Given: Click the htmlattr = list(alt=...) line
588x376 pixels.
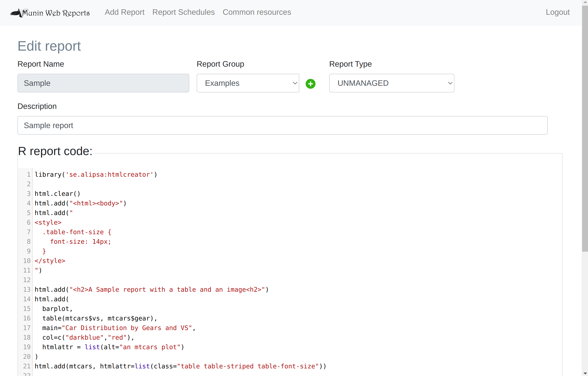Looking at the screenshot, I should pos(113,347).
